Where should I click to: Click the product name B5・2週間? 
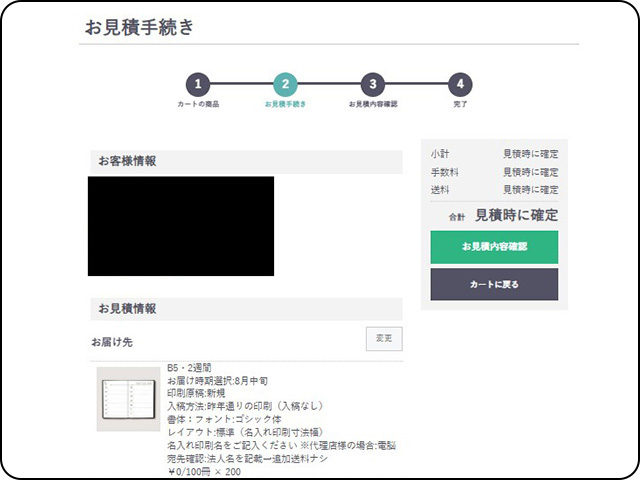(x=189, y=368)
